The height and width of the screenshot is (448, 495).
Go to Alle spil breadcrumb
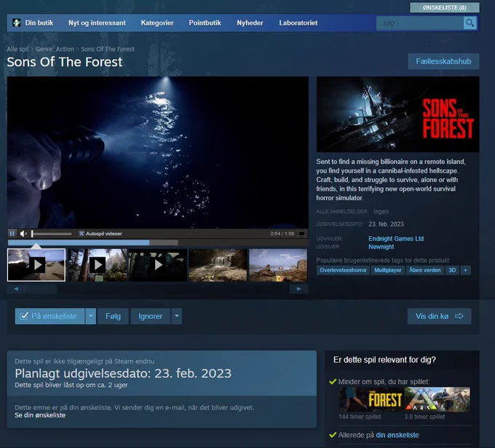tap(17, 49)
